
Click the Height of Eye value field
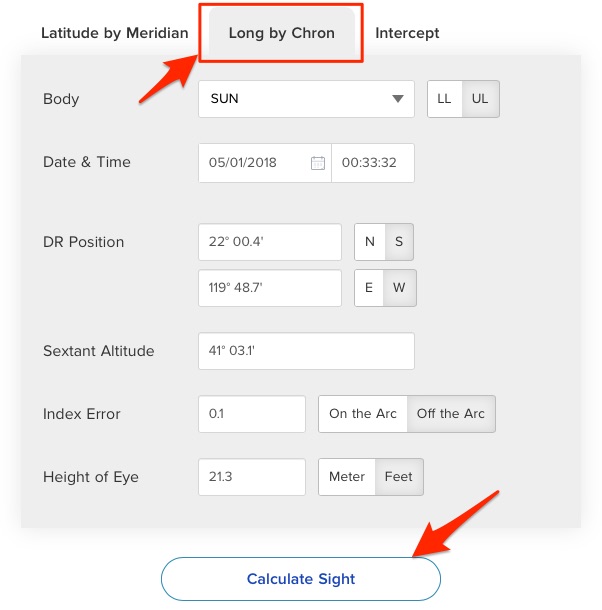point(252,477)
